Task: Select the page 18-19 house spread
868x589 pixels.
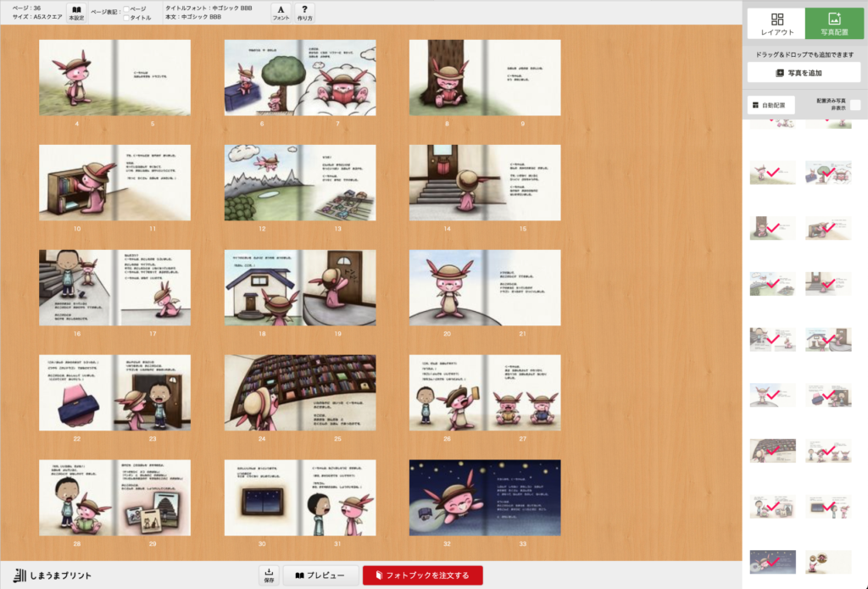Action: (x=299, y=287)
